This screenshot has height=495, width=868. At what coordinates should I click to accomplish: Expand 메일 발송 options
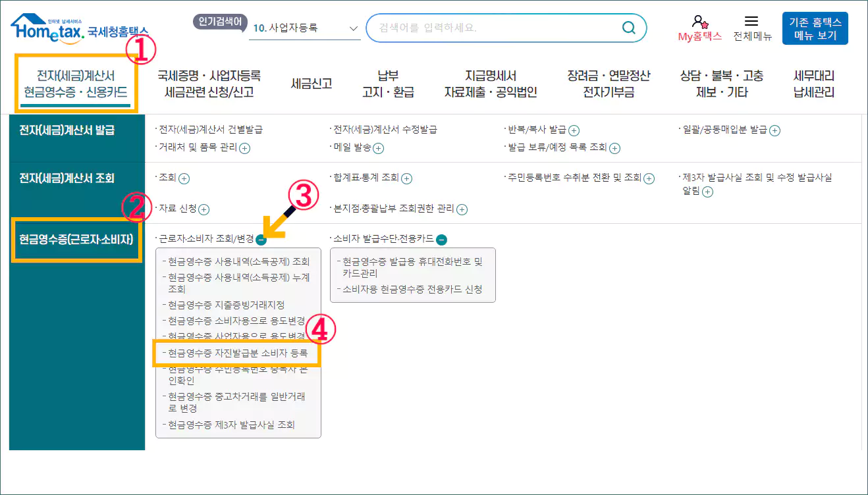pyautogui.click(x=377, y=149)
